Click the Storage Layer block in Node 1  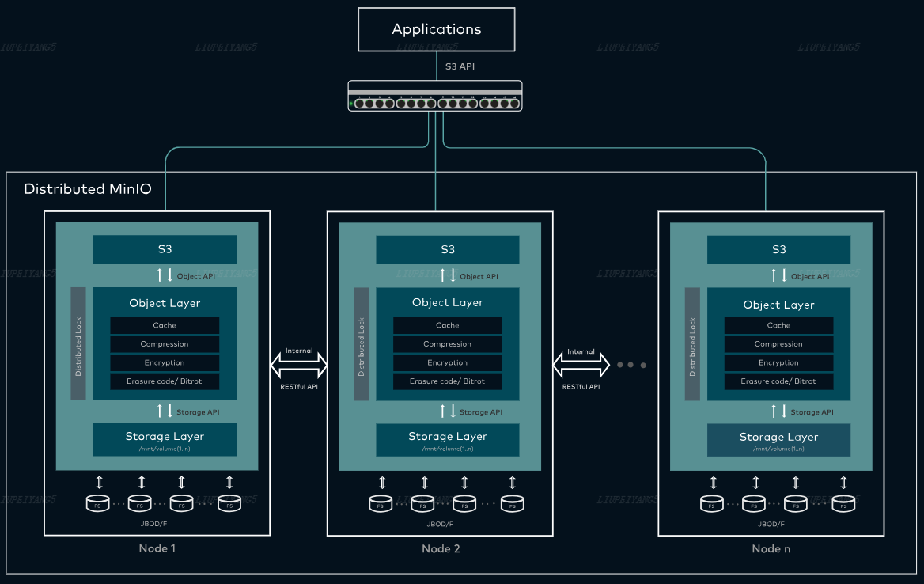click(165, 440)
